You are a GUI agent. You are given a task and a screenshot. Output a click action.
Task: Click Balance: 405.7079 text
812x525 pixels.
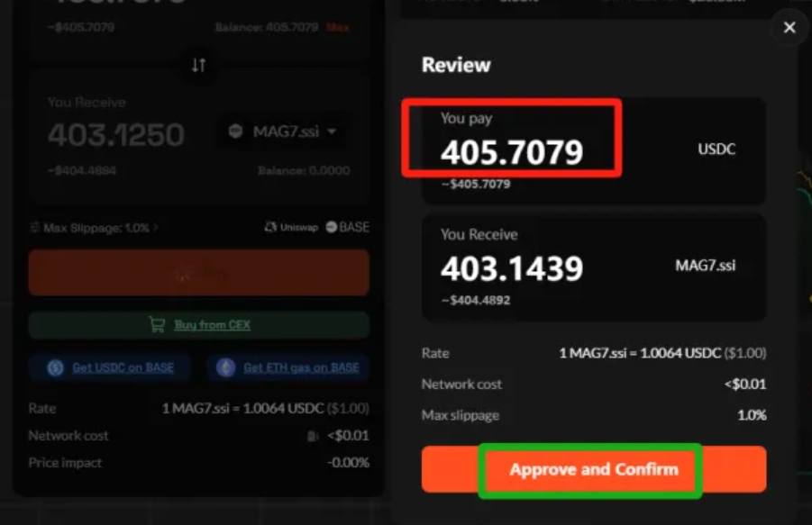point(267,27)
